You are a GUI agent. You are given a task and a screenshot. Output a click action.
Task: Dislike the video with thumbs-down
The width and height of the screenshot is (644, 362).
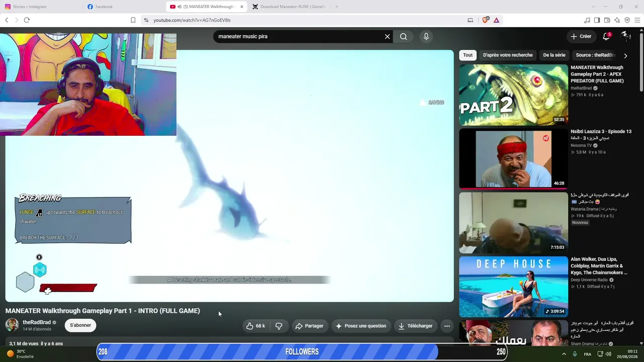coord(279,326)
